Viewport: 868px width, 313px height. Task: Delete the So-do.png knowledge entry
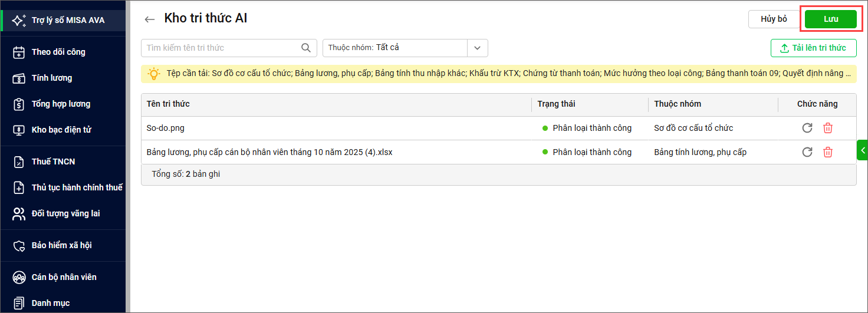click(828, 128)
